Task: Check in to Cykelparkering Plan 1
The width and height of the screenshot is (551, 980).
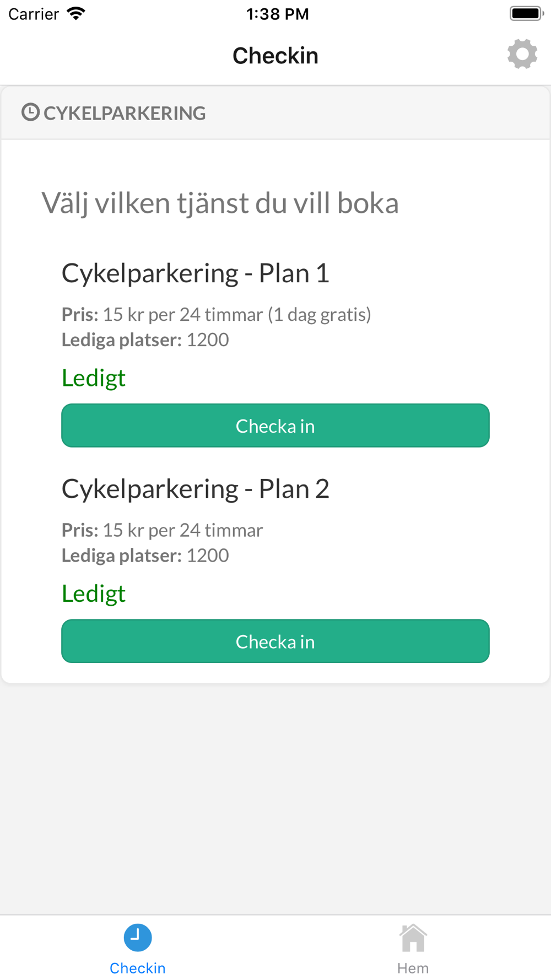Action: pos(275,426)
